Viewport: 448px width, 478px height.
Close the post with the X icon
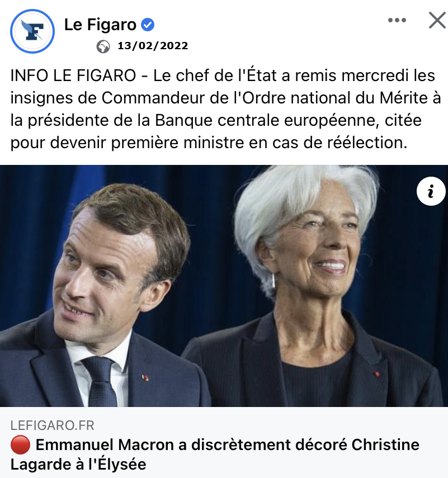437,20
